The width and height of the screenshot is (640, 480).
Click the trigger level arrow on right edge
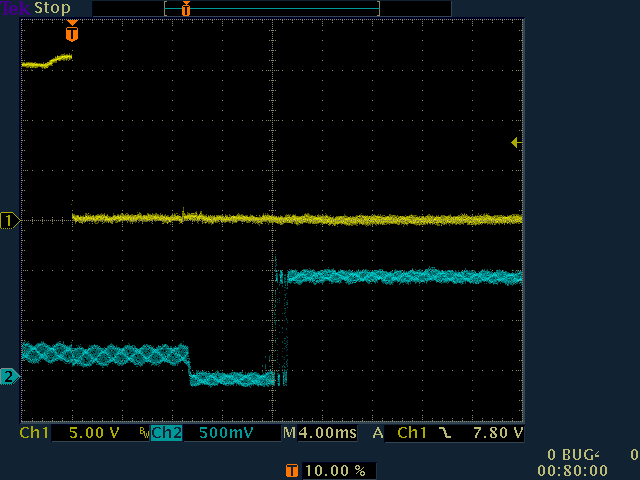tap(516, 143)
